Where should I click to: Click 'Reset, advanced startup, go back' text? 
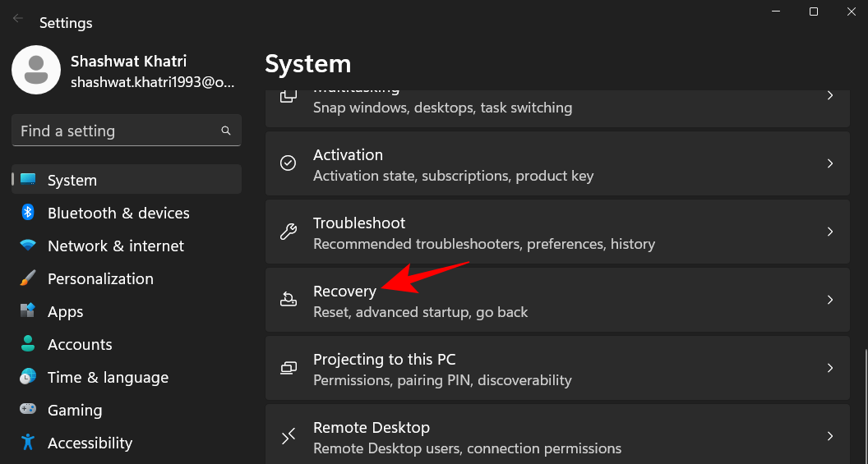pos(420,312)
